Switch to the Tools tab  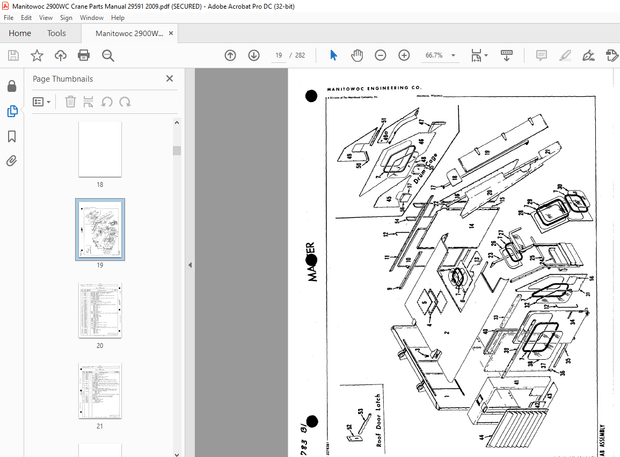coord(57,33)
